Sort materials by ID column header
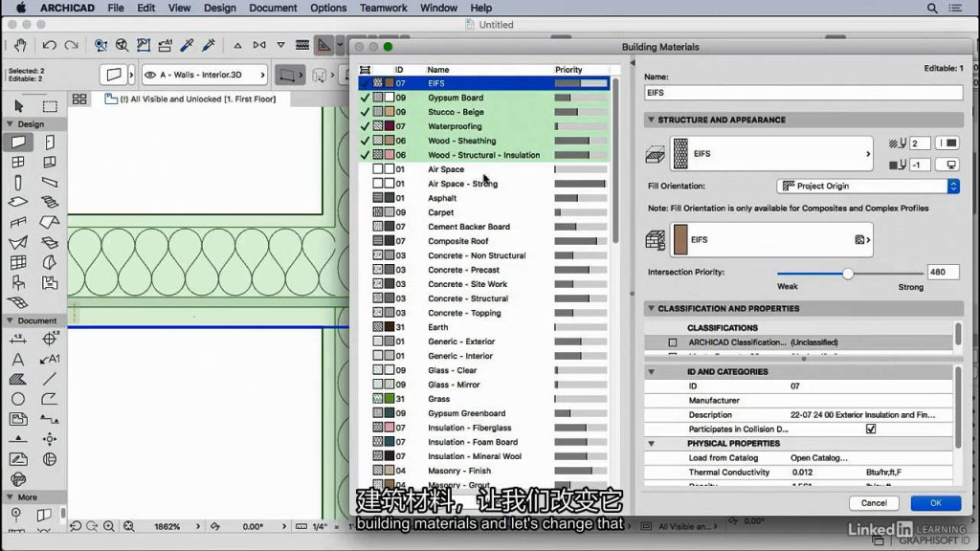Viewport: 980px width, 551px height. pyautogui.click(x=399, y=70)
